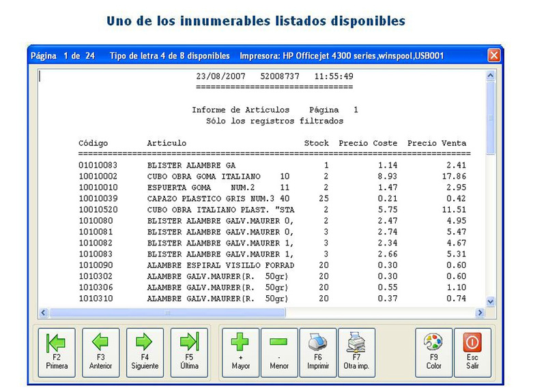Advance to next page with F4 Siguiente
The height and width of the screenshot is (392, 546).
coord(145,352)
